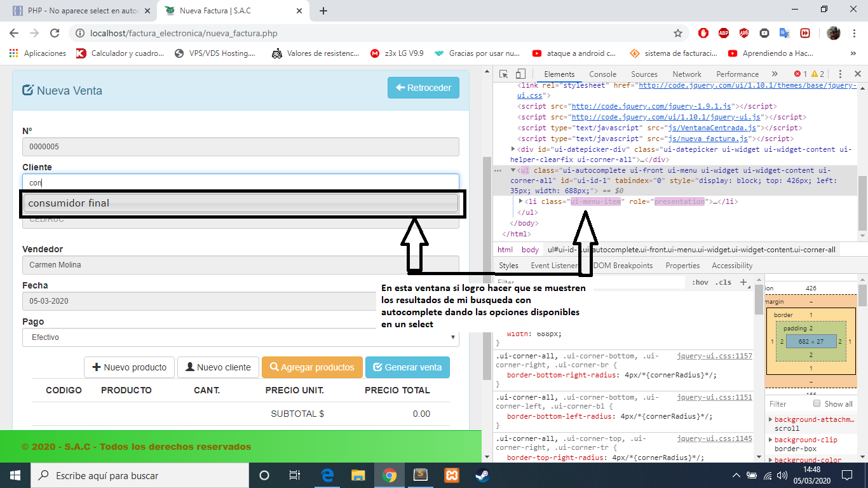The height and width of the screenshot is (488, 868).
Task: Expand the ui-datepicker-div element node
Action: [513, 149]
